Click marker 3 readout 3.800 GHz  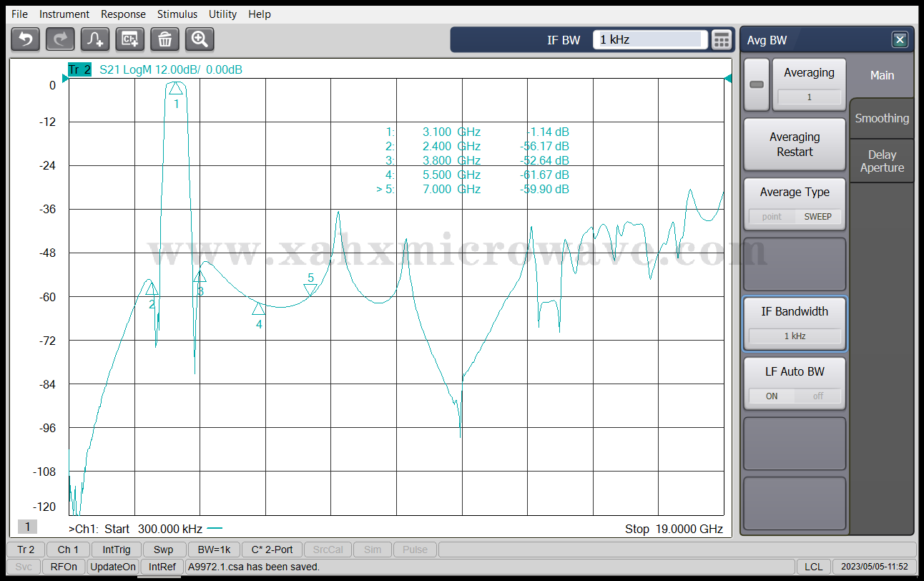451,160
